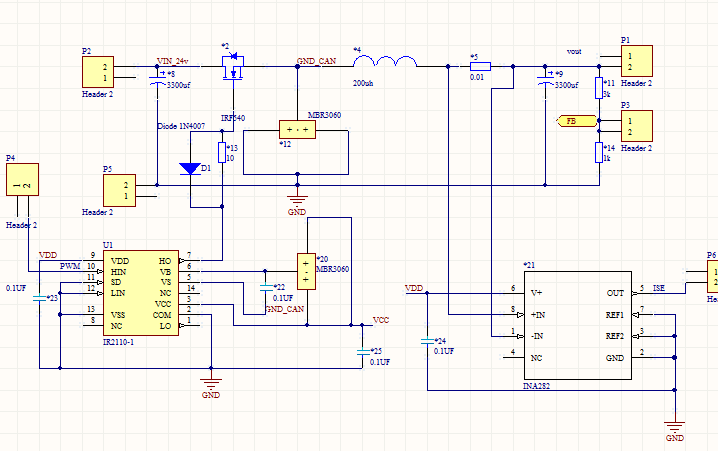
Task: Select capacitor *8 3300uf symbol
Action: (157, 80)
